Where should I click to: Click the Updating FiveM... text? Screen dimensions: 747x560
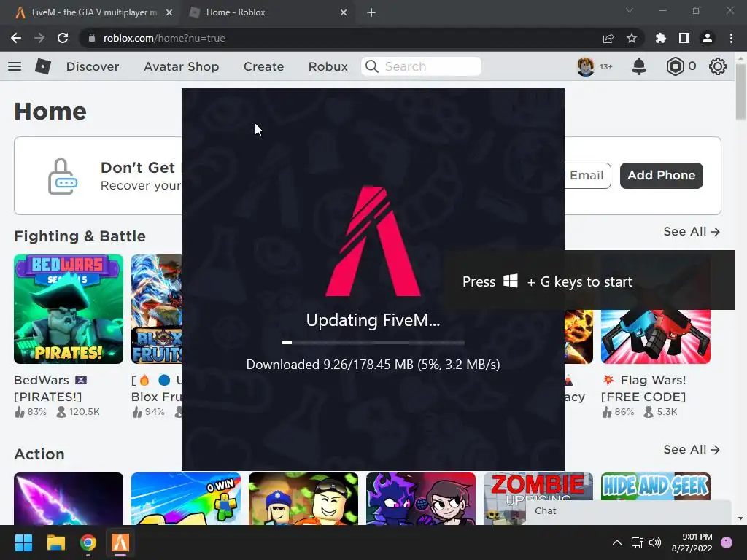pos(373,320)
